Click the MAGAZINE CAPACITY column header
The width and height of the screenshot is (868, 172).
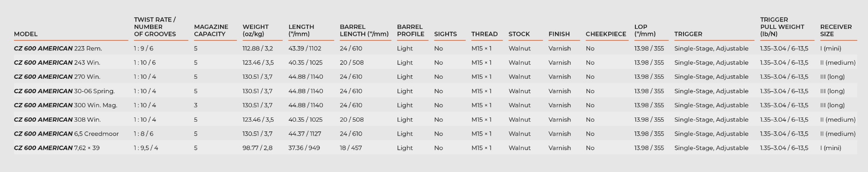click(x=211, y=30)
